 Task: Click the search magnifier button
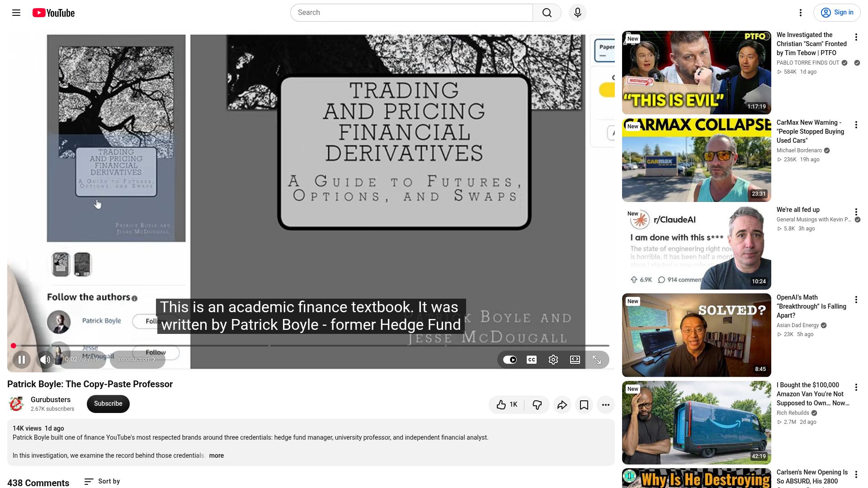(547, 13)
